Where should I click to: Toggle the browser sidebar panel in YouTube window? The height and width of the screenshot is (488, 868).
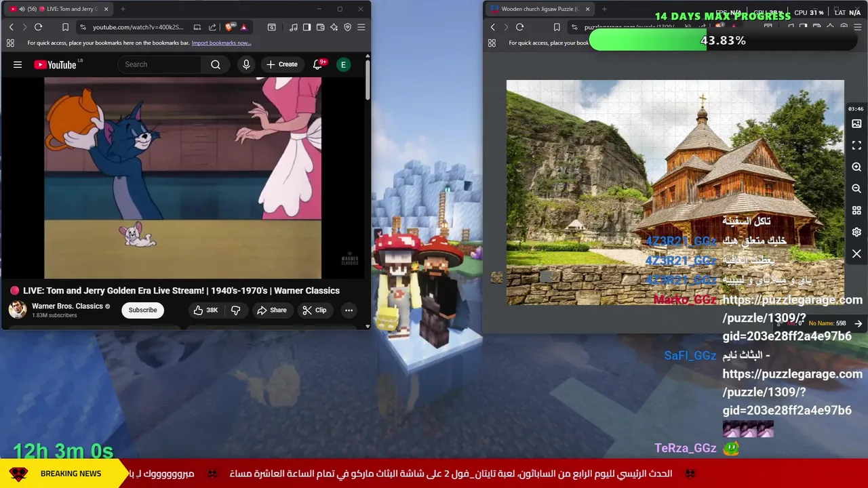coord(307,27)
